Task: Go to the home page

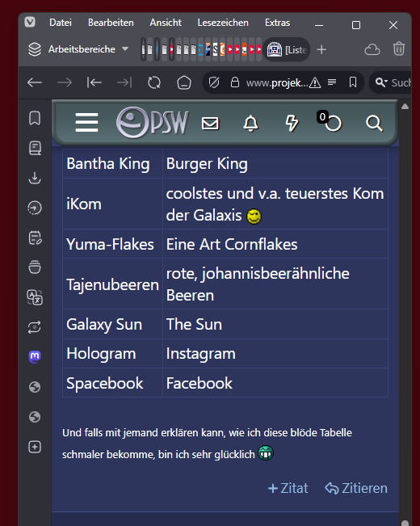Action: point(184,82)
